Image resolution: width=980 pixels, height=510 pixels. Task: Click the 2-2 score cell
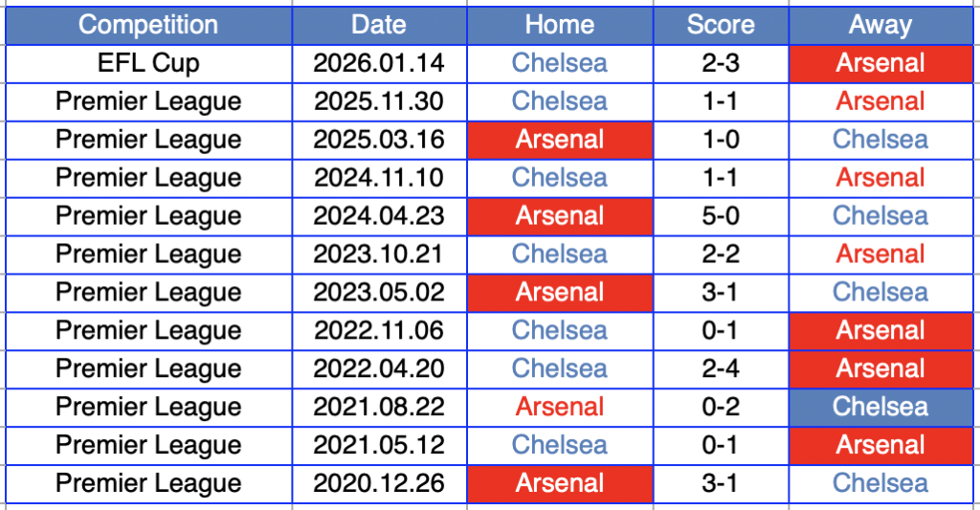(721, 255)
